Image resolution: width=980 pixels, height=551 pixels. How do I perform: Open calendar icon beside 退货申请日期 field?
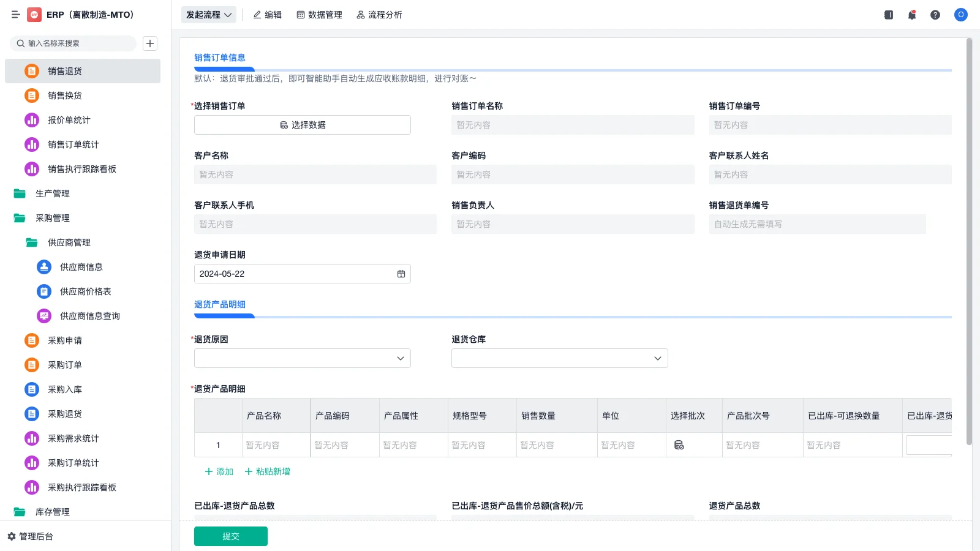point(401,274)
